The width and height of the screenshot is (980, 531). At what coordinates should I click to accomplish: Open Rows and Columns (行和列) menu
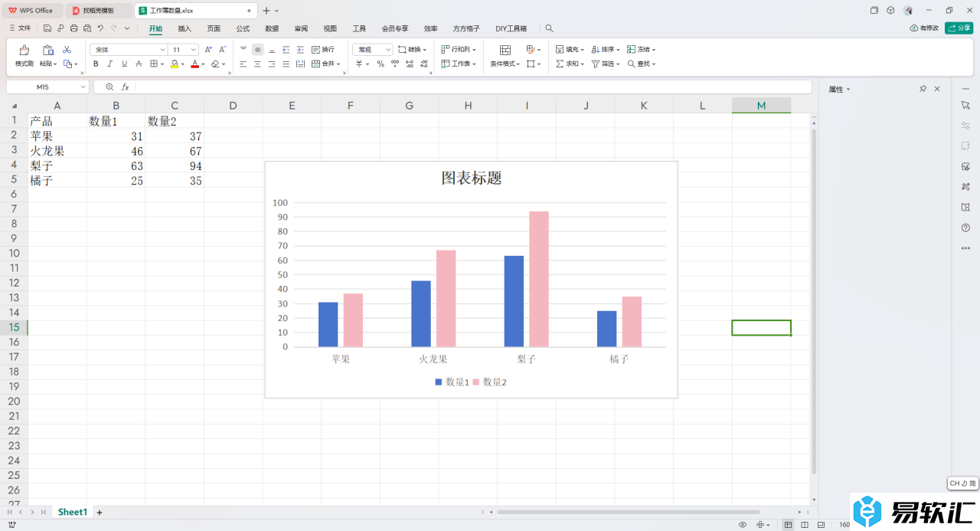click(x=459, y=50)
